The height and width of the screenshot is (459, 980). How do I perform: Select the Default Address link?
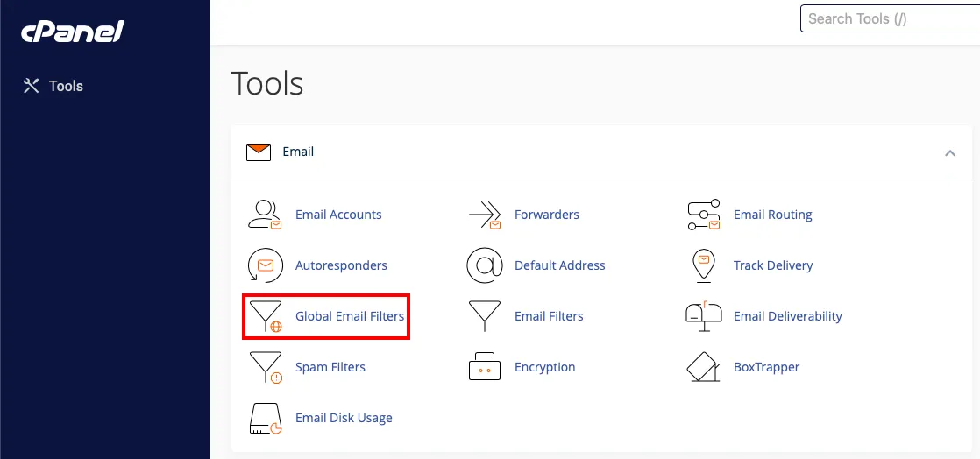click(560, 265)
